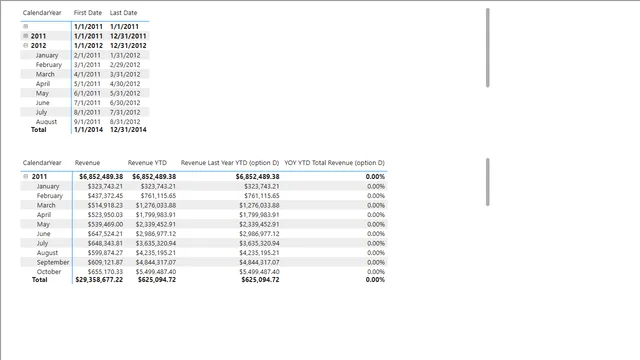This screenshot has width=640, height=360.
Task: Select July row under 2012
Action: 85,112
